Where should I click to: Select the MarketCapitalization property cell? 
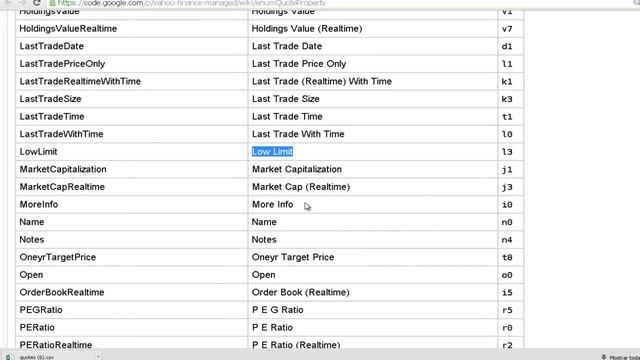click(x=132, y=169)
